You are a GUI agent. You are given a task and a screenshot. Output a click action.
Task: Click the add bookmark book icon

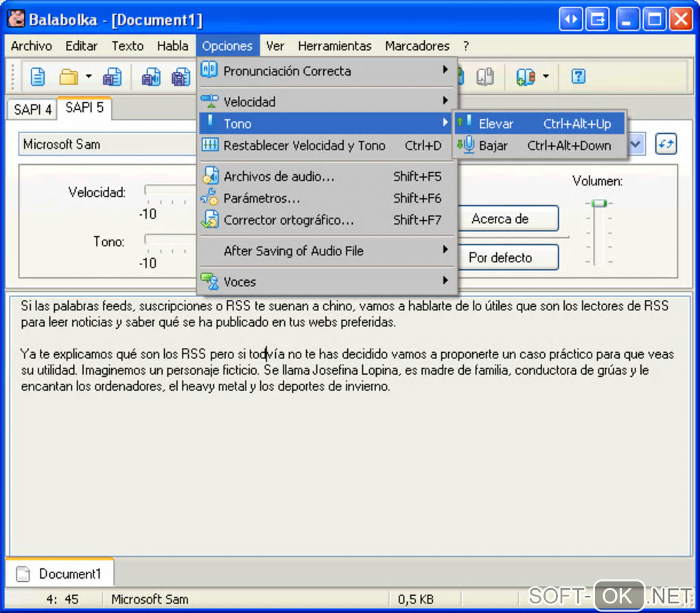[x=525, y=76]
